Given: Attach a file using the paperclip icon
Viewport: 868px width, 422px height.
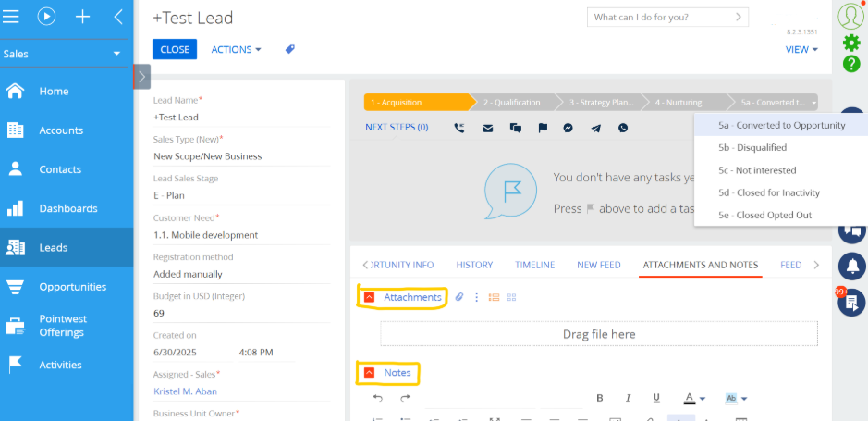Looking at the screenshot, I should pos(458,297).
